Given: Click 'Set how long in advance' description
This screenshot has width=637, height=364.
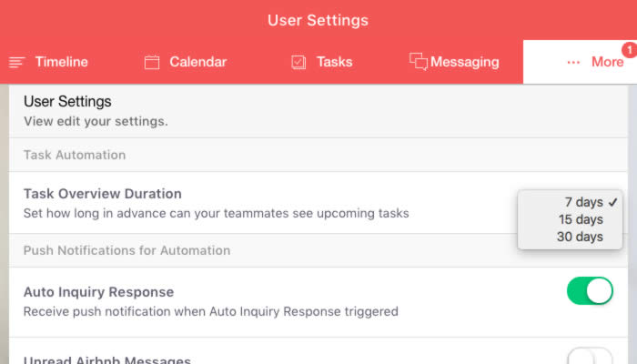Looking at the screenshot, I should 217,213.
